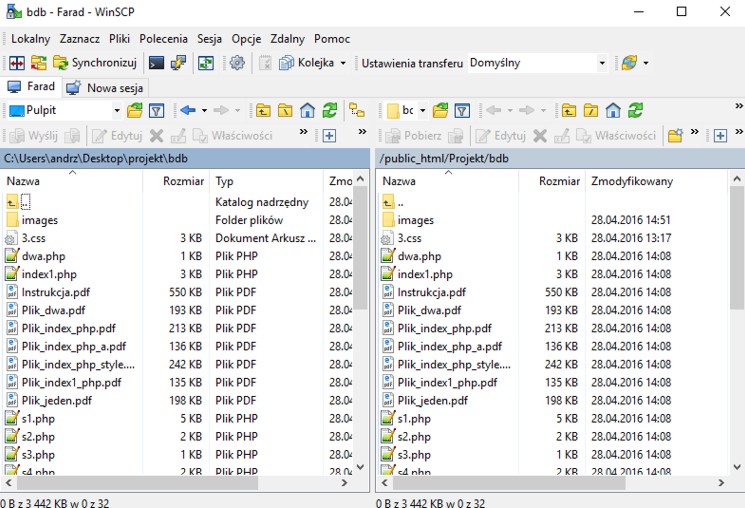
Task: Open the Pomoc menu
Action: pos(332,39)
